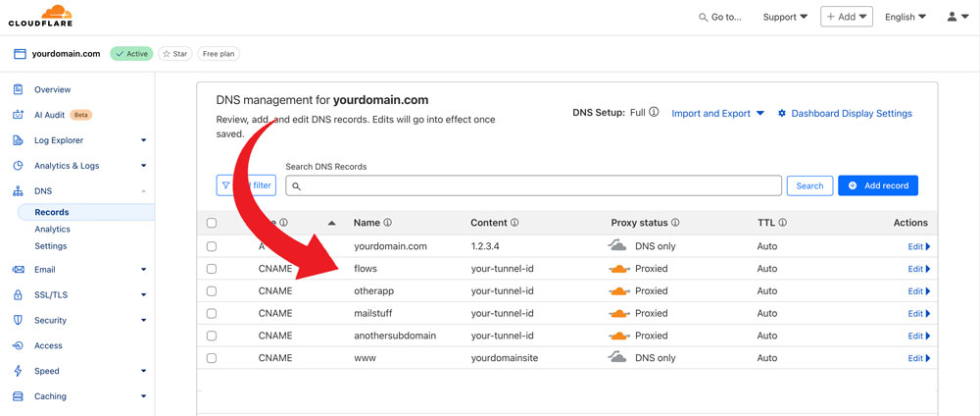
Task: Click the Access sidebar icon
Action: point(18,345)
